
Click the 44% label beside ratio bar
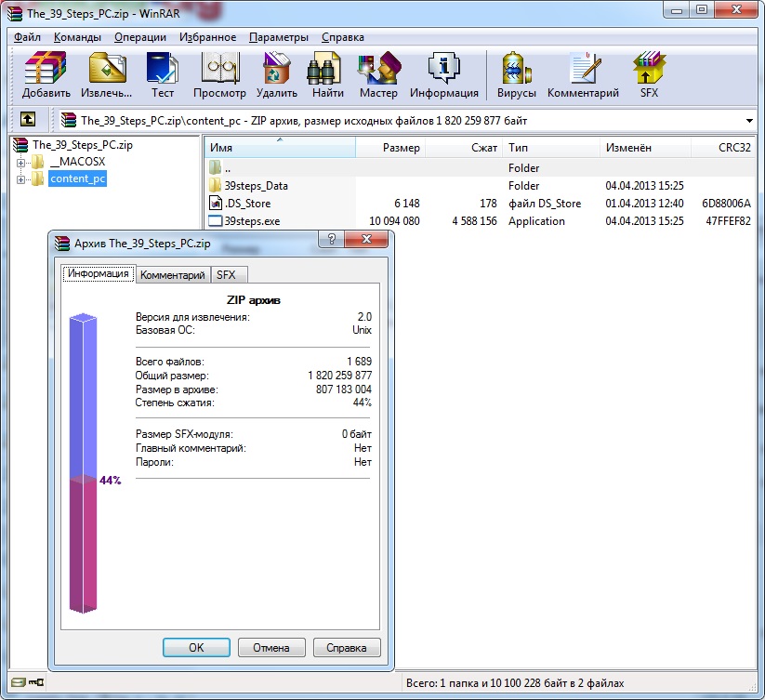(111, 480)
